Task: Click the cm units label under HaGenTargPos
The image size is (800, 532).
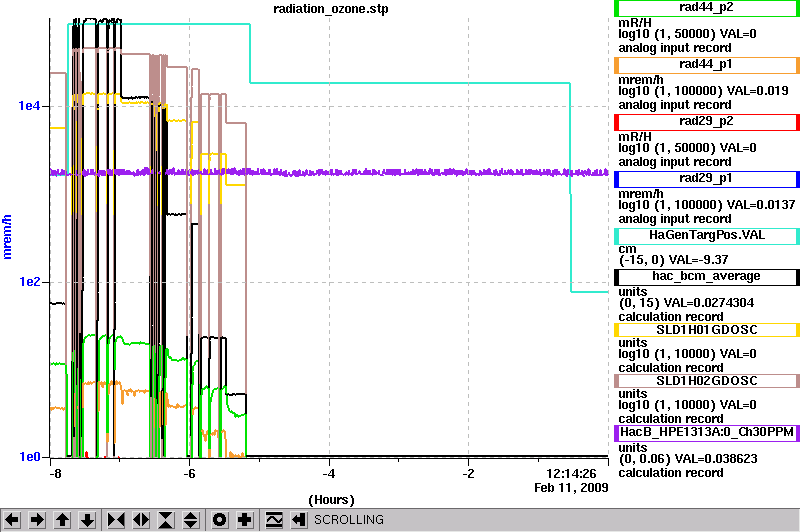Action: (x=627, y=249)
